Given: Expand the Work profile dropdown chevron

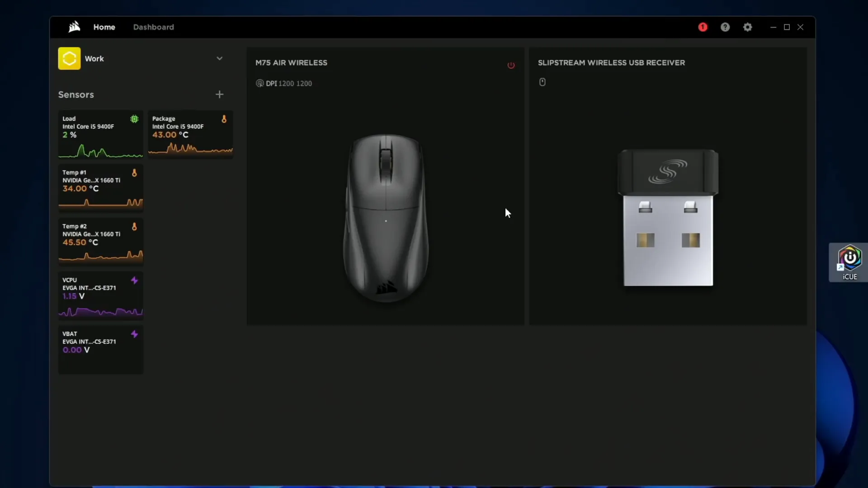Looking at the screenshot, I should coord(219,58).
